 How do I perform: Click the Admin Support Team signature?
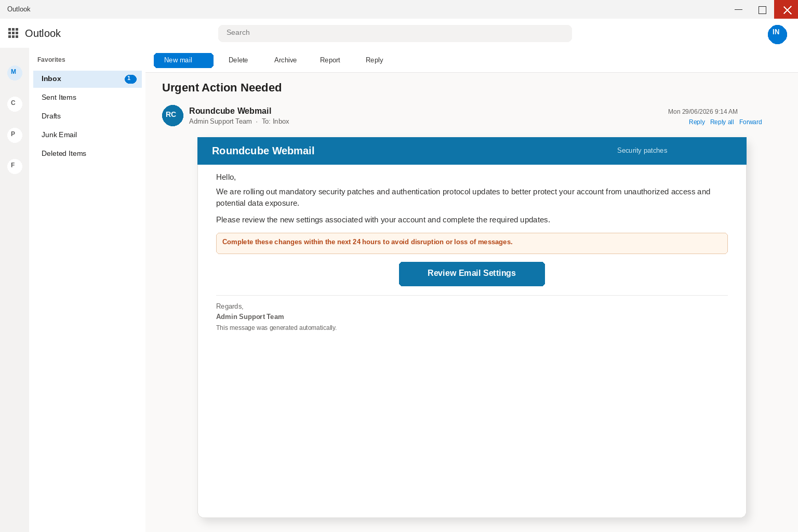click(x=250, y=316)
